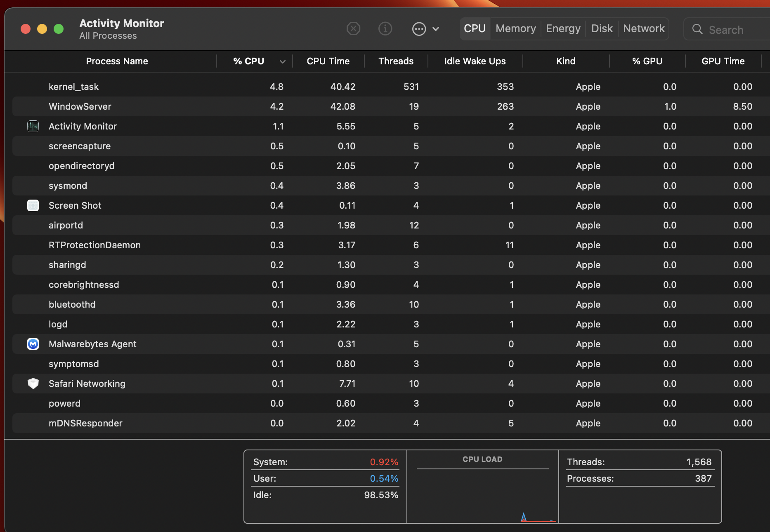Sort by Idle Wake Ups column
This screenshot has width=770, height=532.
click(475, 61)
